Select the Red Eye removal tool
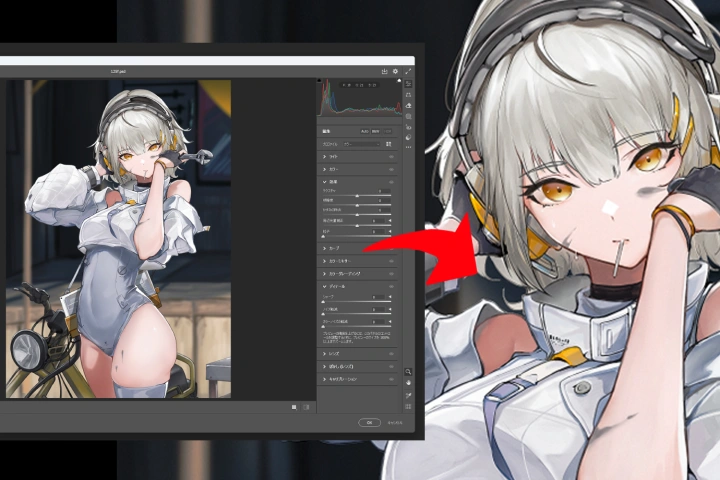Image resolution: width=720 pixels, height=480 pixels. (x=408, y=127)
